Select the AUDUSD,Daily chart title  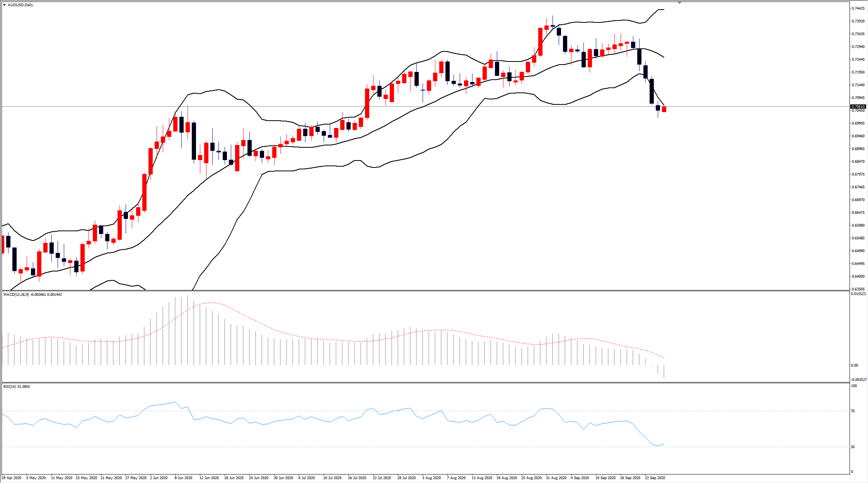pos(20,5)
